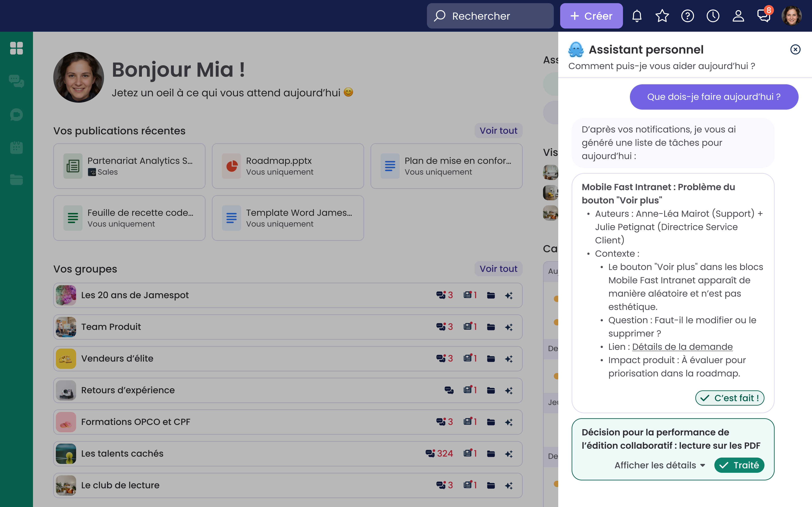Click the Rechercher search field
Image resolution: width=812 pixels, height=507 pixels.
coord(490,16)
